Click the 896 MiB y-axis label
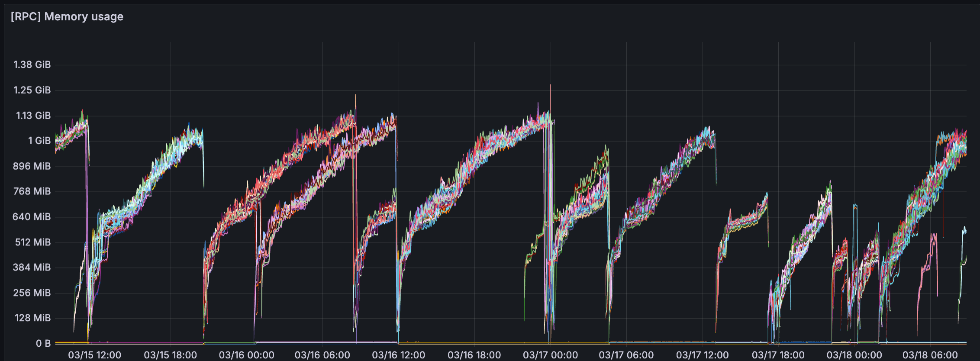The height and width of the screenshot is (361, 980). (x=32, y=166)
